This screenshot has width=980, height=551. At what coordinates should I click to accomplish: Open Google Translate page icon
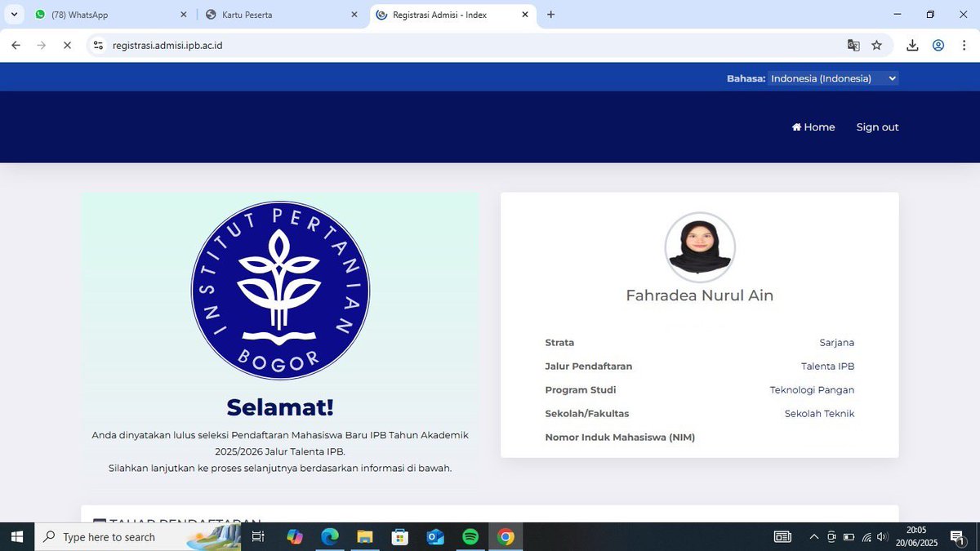point(853,45)
